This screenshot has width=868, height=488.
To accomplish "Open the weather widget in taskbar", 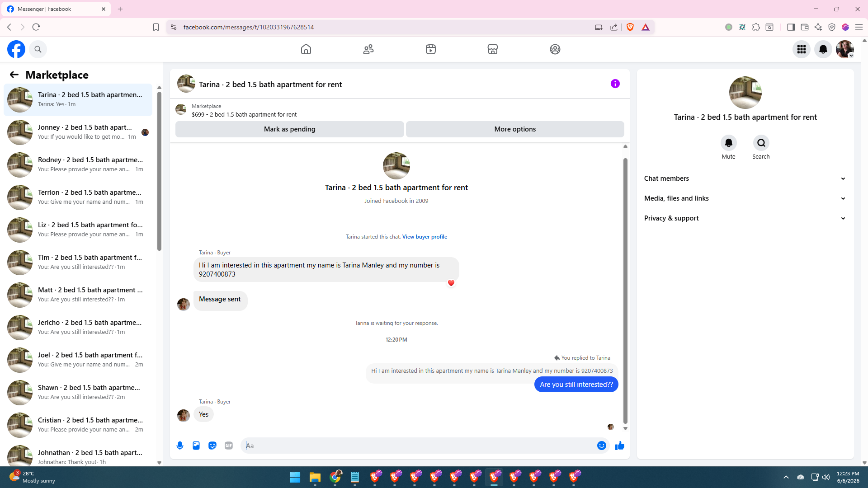I will 32,477.
